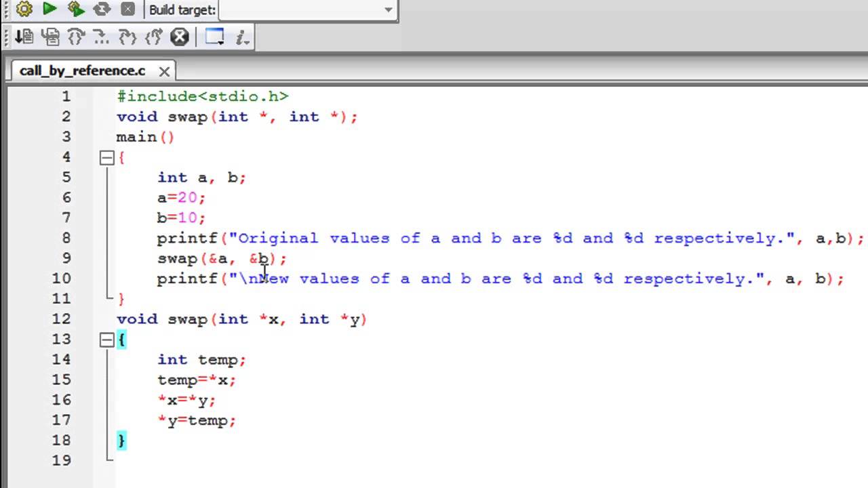This screenshot has width=868, height=488.
Task: Click the 'main()' text on line 3
Action: coord(145,137)
